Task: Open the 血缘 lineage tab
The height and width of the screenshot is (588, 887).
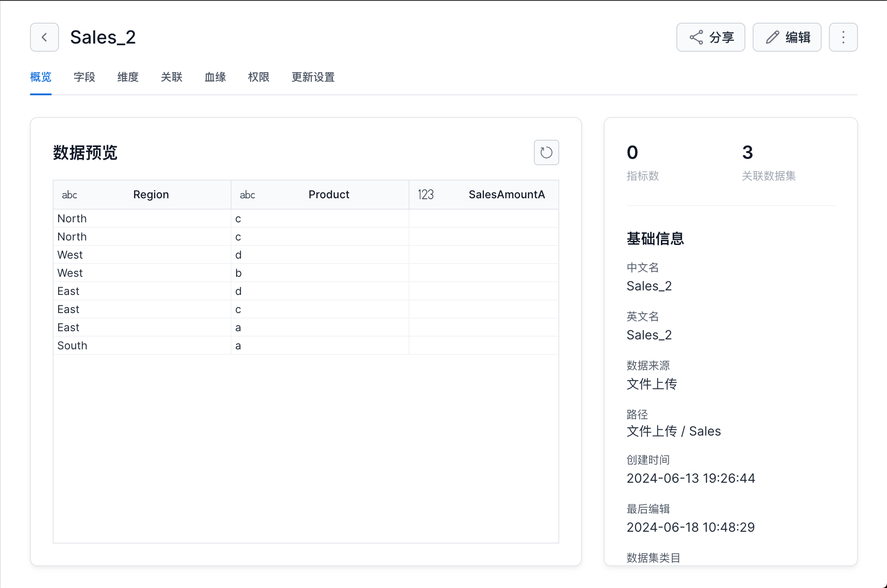Action: click(215, 77)
